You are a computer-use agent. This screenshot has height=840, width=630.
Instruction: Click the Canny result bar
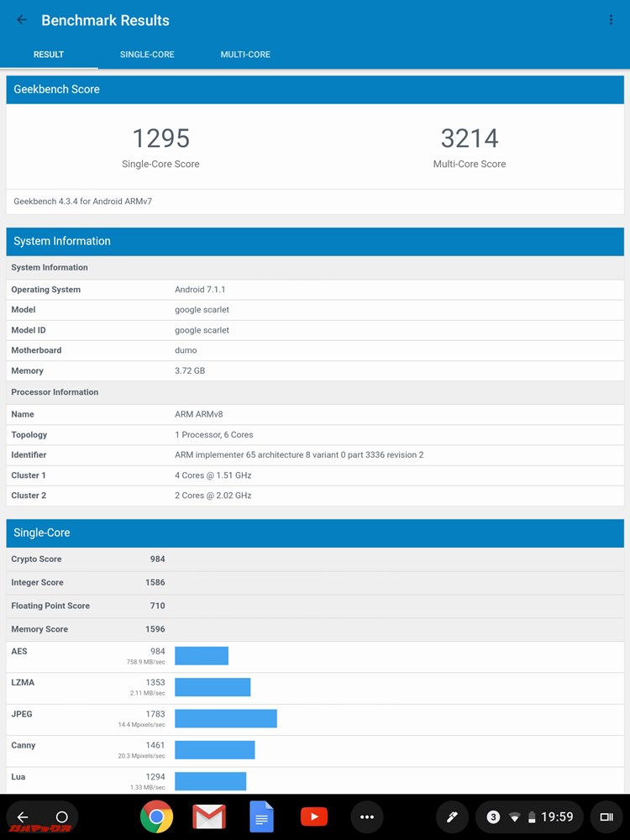click(x=215, y=750)
